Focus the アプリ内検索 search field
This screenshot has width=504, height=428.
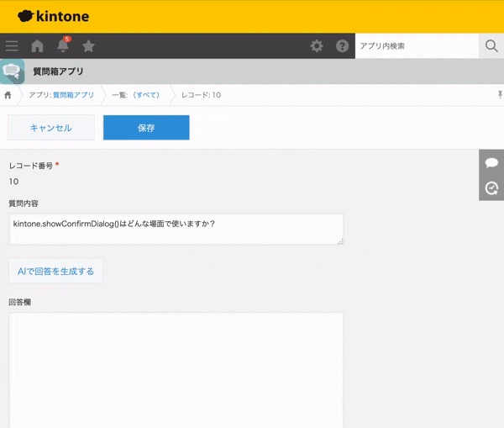coord(417,46)
